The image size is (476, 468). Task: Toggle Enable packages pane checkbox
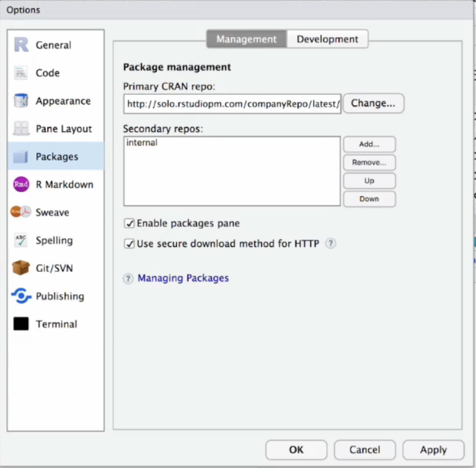[129, 223]
